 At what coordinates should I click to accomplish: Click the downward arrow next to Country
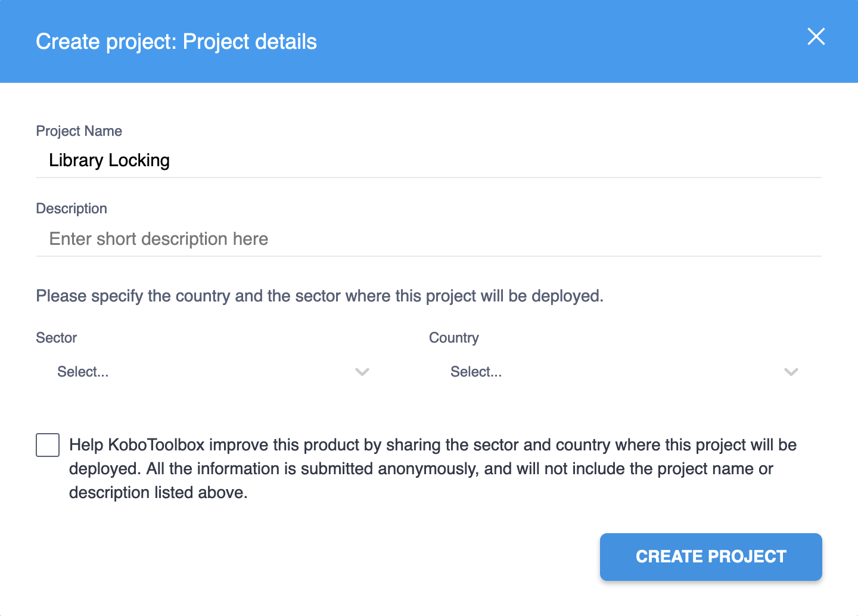791,372
